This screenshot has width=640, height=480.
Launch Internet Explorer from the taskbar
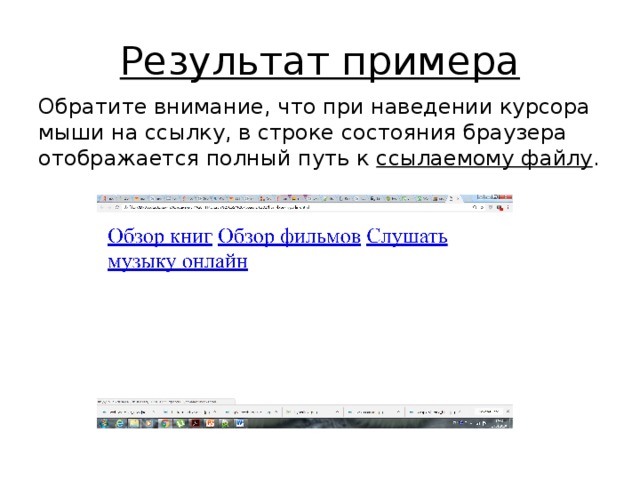(120, 423)
